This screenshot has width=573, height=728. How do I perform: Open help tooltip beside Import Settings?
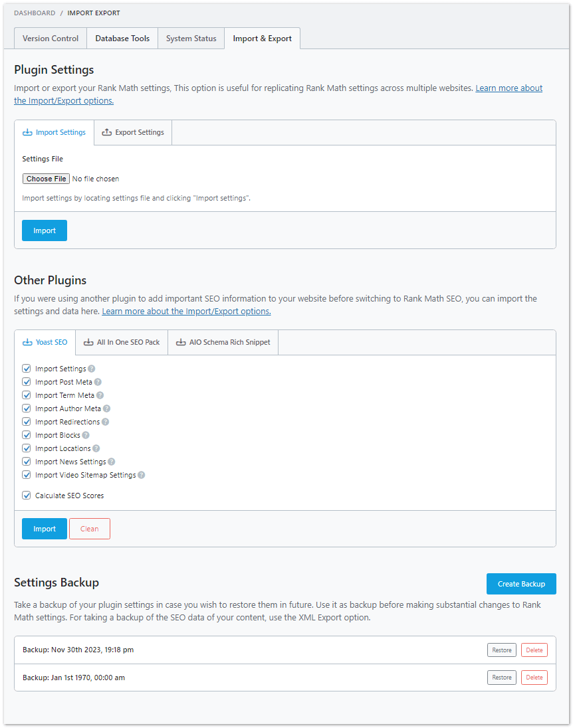[x=92, y=368]
